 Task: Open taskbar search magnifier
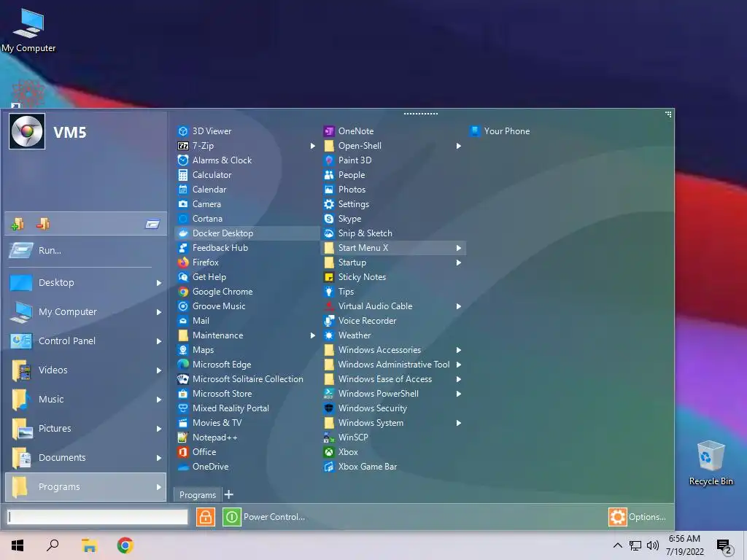click(x=53, y=545)
